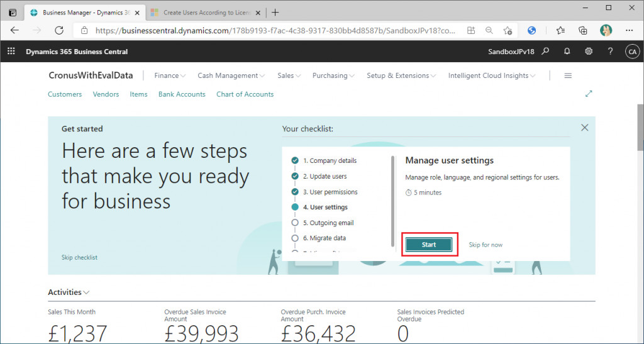Click Skip checklist link
The width and height of the screenshot is (644, 344).
80,257
